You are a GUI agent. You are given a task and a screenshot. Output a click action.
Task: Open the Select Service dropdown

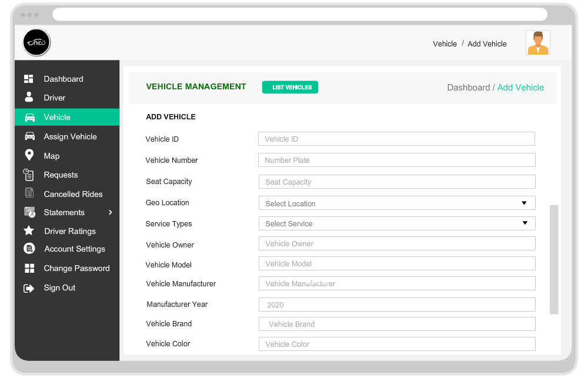pos(397,223)
